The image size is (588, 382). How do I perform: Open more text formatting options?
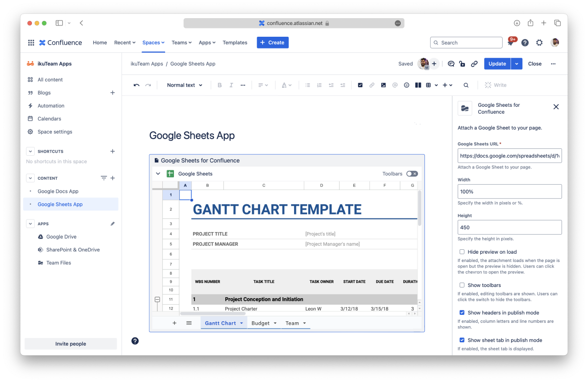pyautogui.click(x=243, y=85)
